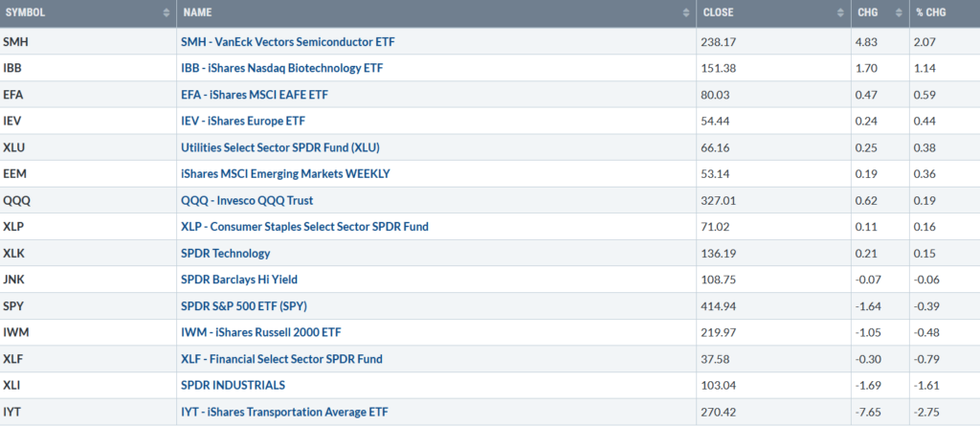Open XLF - Financial Select Sector SPDR link
The width and height of the screenshot is (980, 426).
[281, 359]
